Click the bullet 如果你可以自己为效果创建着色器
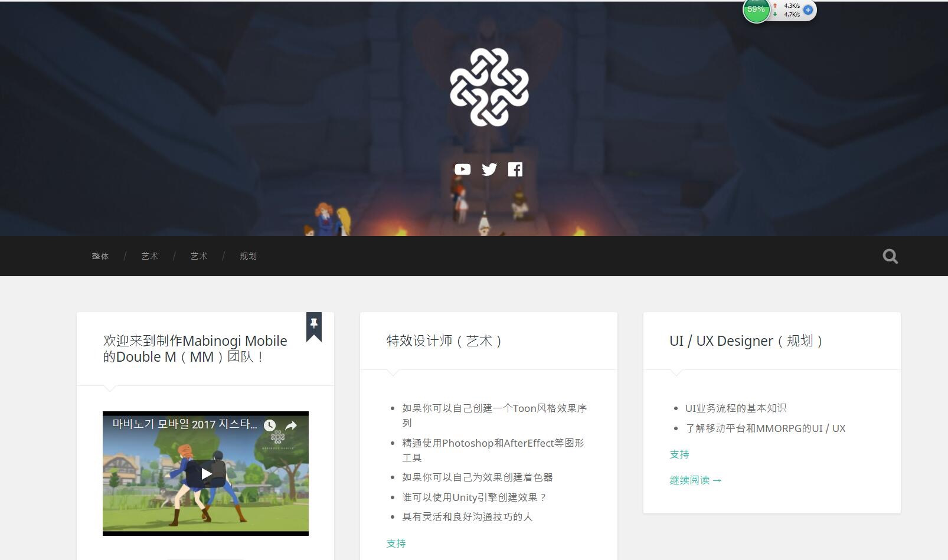Screen dimensions: 948x560 click(x=478, y=477)
